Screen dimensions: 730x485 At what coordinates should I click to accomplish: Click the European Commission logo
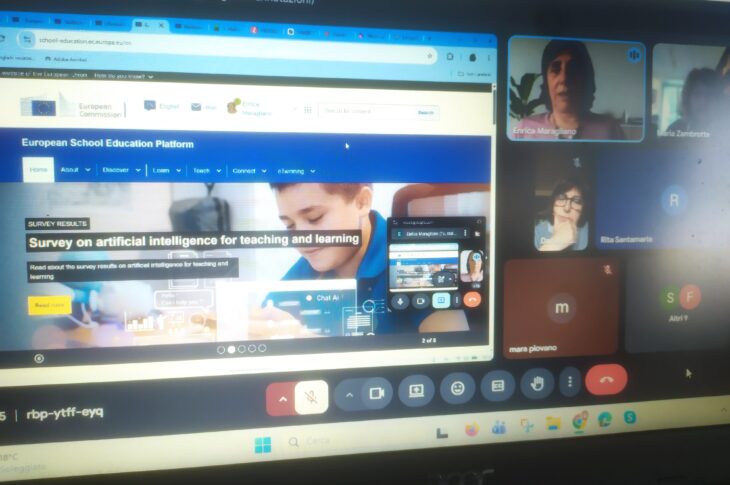[72, 107]
